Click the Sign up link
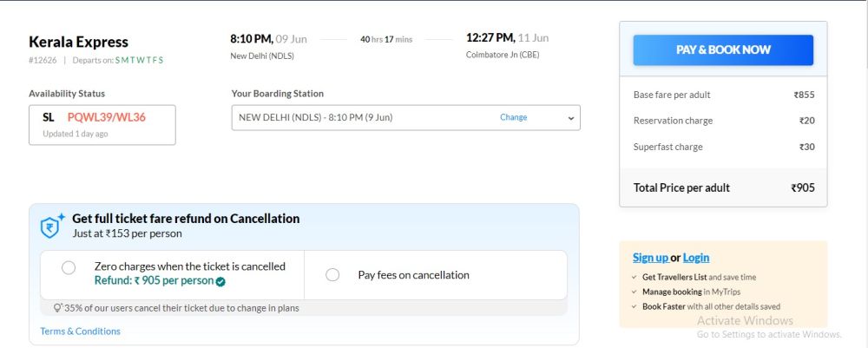868x348 pixels. click(650, 258)
